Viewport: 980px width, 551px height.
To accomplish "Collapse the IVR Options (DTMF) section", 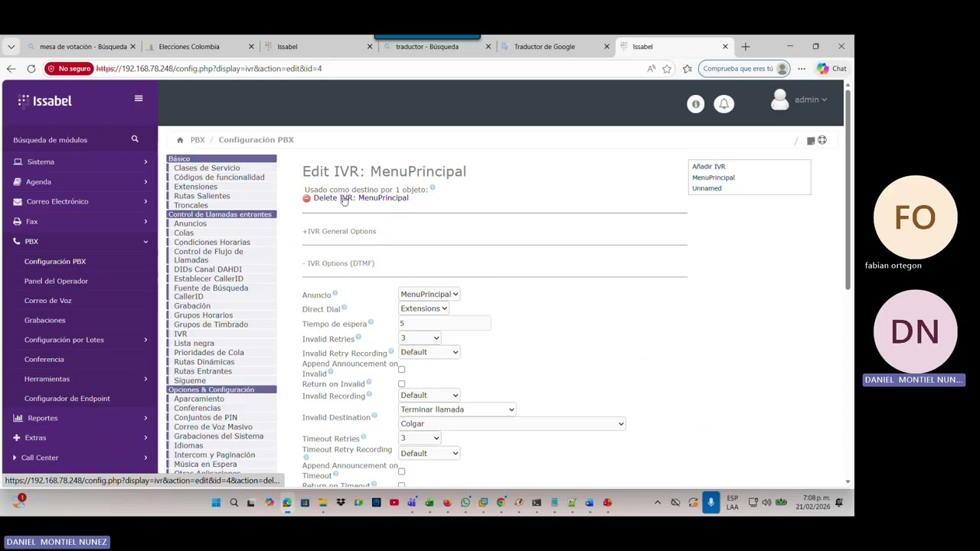I will coord(338,263).
